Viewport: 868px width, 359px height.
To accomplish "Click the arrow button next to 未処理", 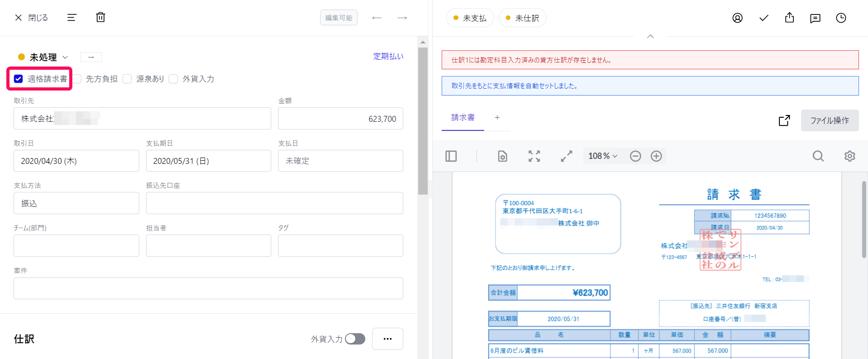I will point(91,57).
